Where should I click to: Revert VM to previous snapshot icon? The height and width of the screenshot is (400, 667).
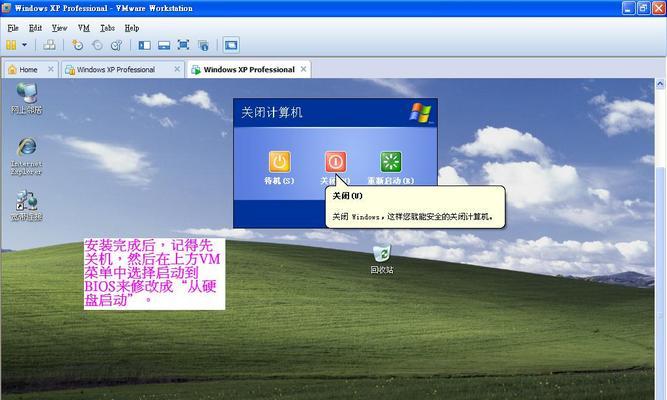97,45
